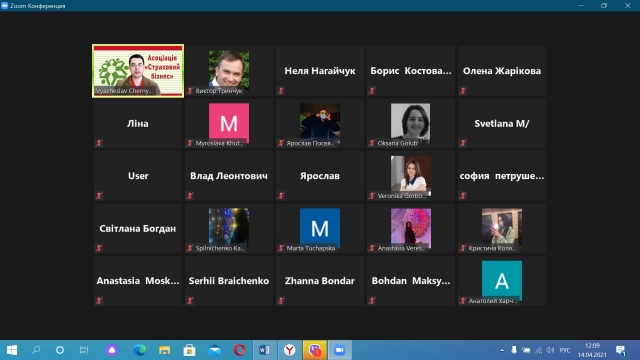Show hidden system tray icons
Screen dimensions: 640x360
tap(502, 350)
